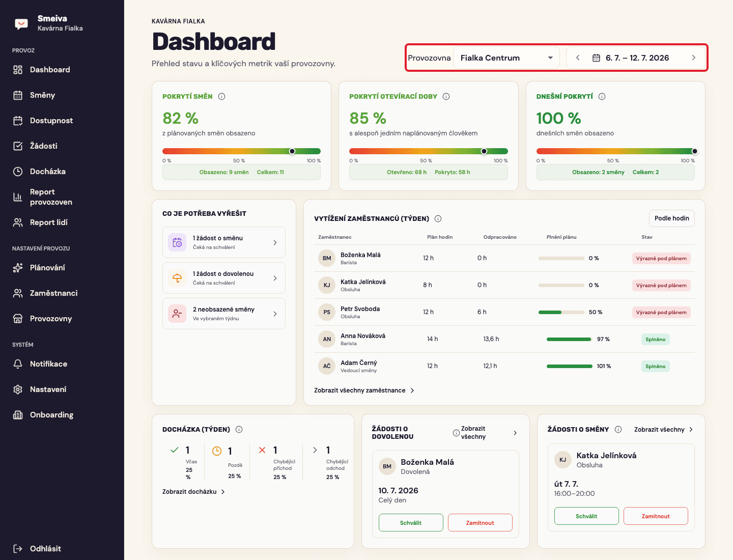
Task: Reject Boženka Malá's vacation request
Action: pos(480,523)
